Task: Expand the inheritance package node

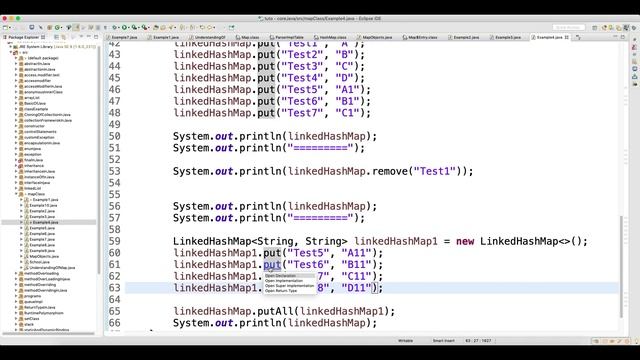Action: pos(16,166)
